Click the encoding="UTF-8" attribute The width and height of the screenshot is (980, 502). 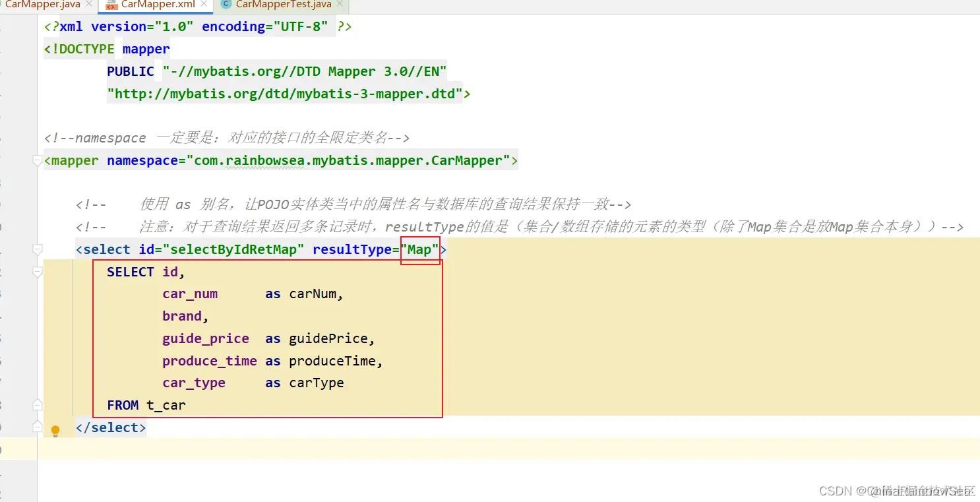click(x=266, y=26)
